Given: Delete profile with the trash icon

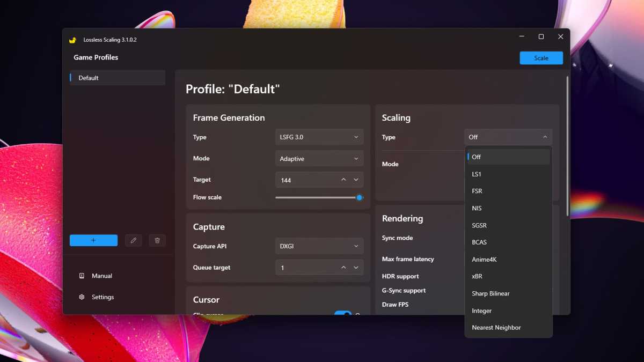Looking at the screenshot, I should (x=157, y=240).
